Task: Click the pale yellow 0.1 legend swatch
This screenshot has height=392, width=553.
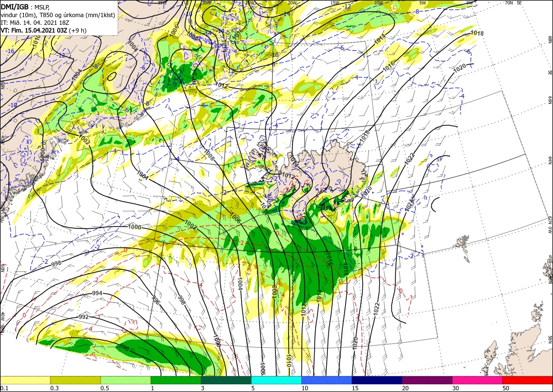Action: click(x=25, y=380)
